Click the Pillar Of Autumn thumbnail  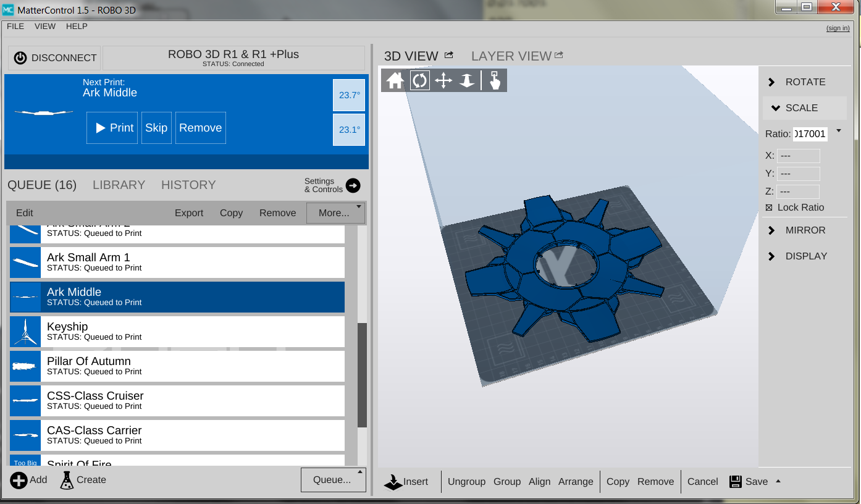[25, 366]
